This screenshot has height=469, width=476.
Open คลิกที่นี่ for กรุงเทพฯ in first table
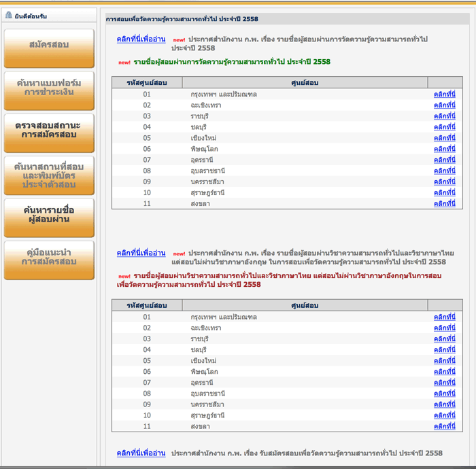(444, 94)
